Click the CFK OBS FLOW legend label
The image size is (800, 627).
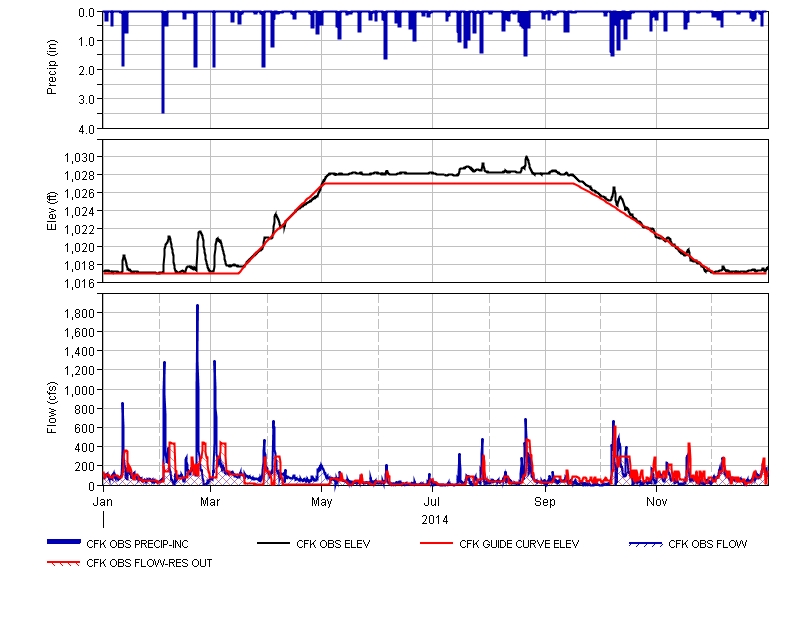click(708, 544)
